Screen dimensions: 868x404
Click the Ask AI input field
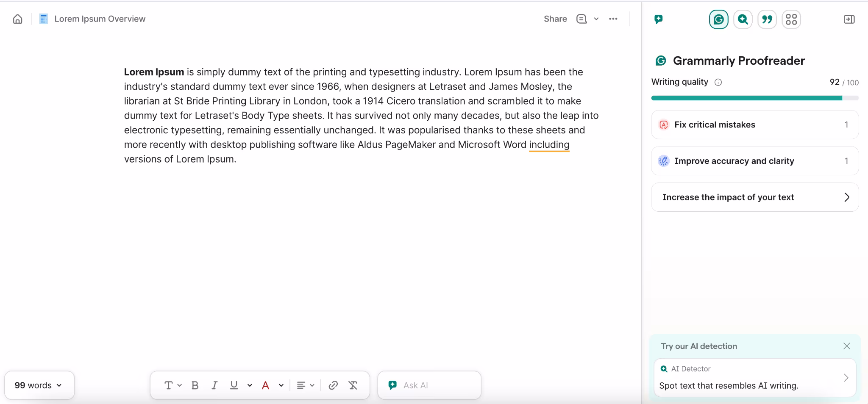429,385
